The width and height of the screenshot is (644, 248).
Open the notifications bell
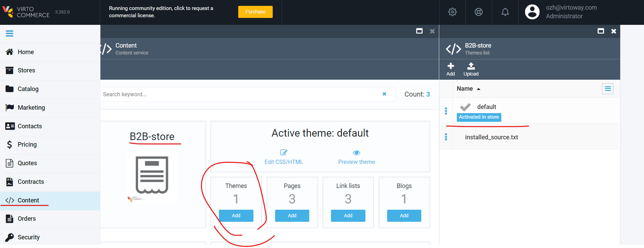click(x=505, y=12)
